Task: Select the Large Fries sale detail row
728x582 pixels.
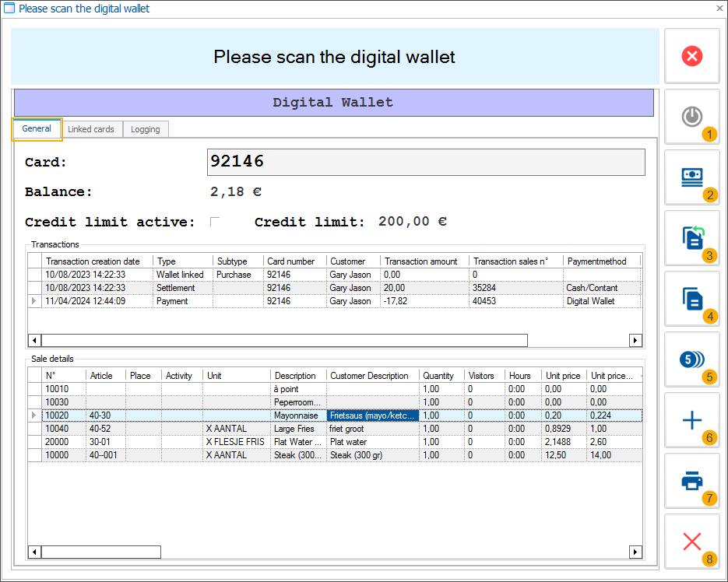Action: click(296, 429)
